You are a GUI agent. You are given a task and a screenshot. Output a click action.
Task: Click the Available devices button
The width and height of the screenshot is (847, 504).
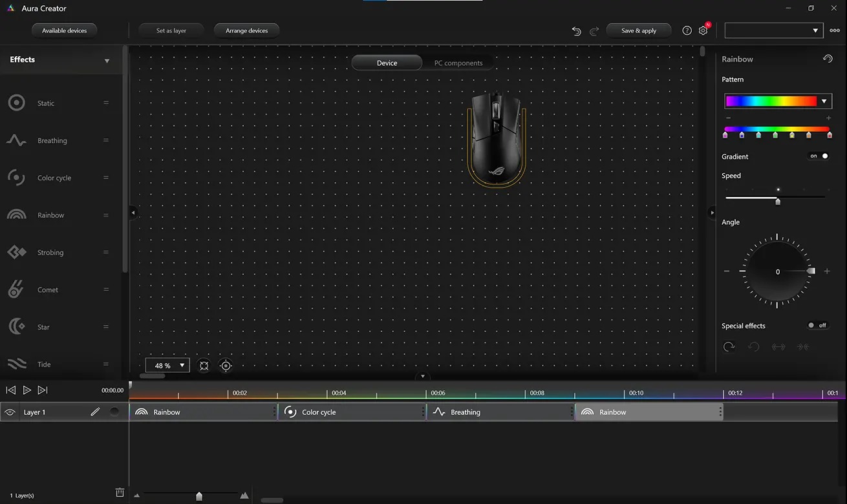(x=64, y=30)
